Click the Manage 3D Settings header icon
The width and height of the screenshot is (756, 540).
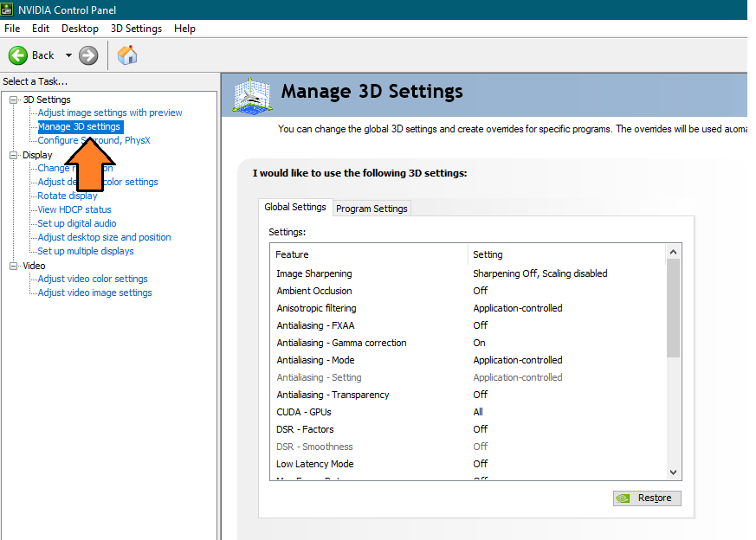click(x=252, y=95)
